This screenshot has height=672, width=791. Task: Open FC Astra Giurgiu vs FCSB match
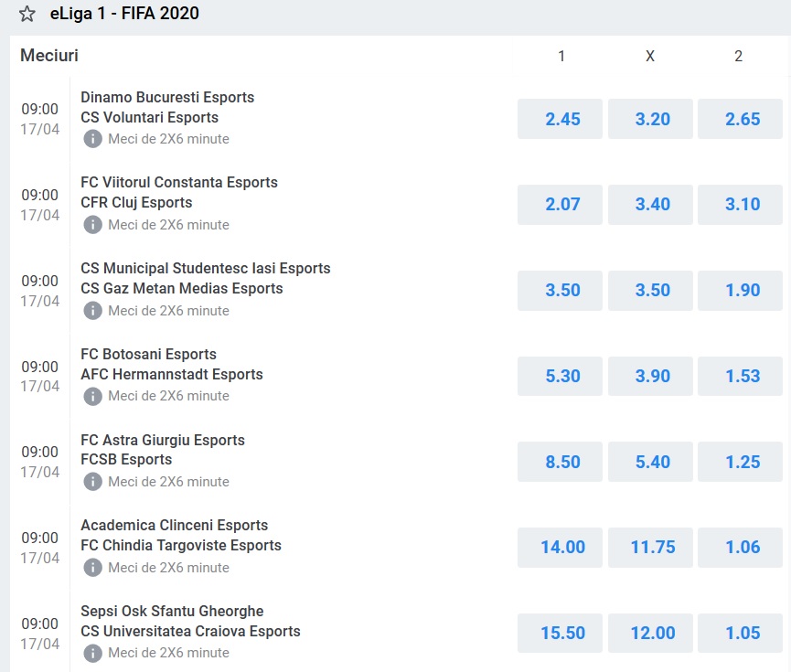[163, 440]
